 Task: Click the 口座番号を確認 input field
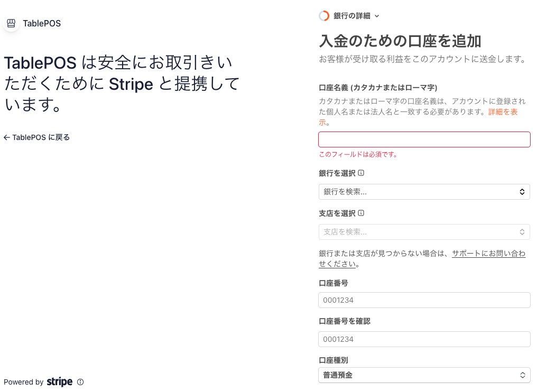coord(424,339)
